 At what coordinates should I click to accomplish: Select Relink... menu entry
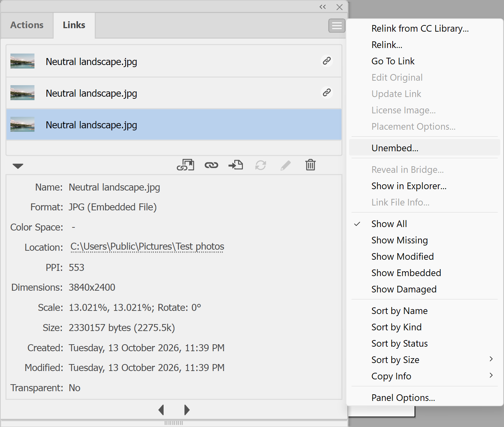(x=425, y=45)
